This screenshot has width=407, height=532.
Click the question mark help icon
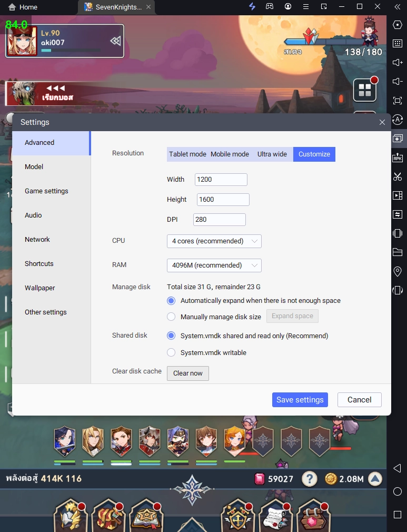tap(309, 479)
